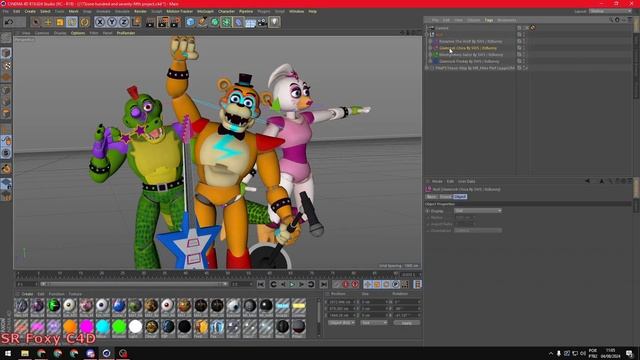Select the Scale tool
The width and height of the screenshot is (640, 360).
(x=60, y=22)
